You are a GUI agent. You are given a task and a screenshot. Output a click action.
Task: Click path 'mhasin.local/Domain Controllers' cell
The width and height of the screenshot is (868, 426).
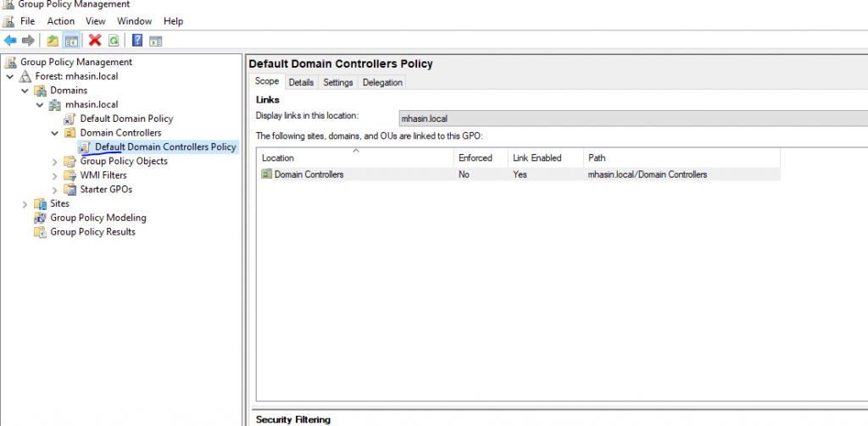click(647, 174)
